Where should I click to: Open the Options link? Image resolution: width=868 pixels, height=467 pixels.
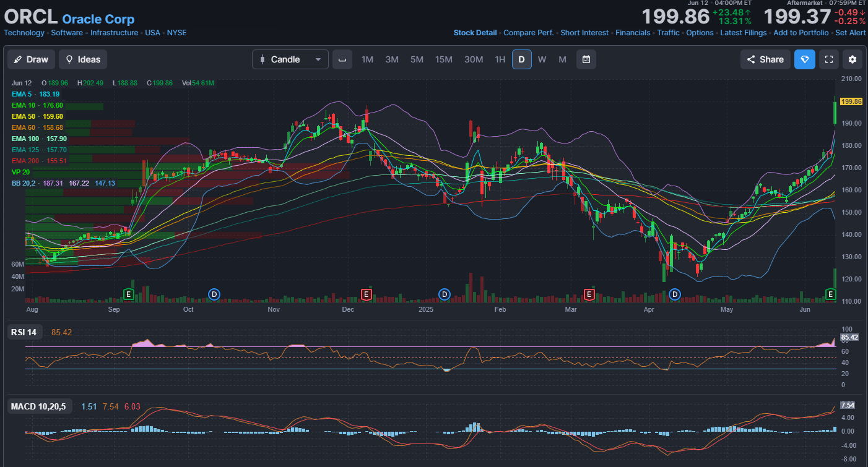(x=700, y=33)
